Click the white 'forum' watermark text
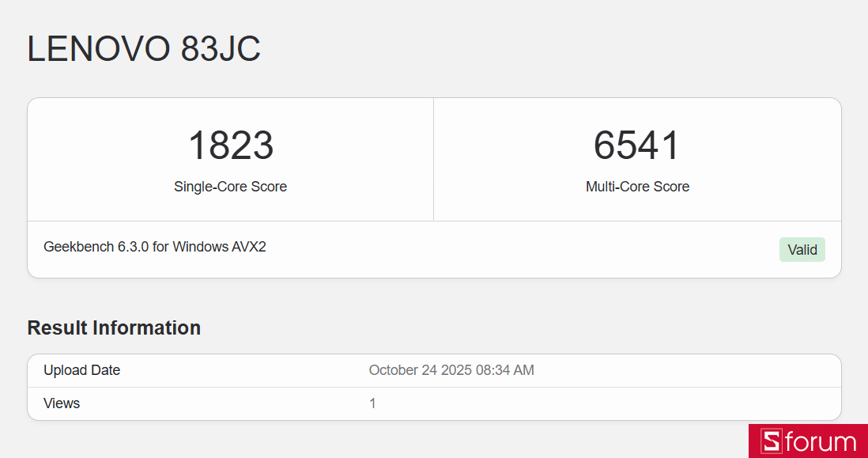 [821, 441]
